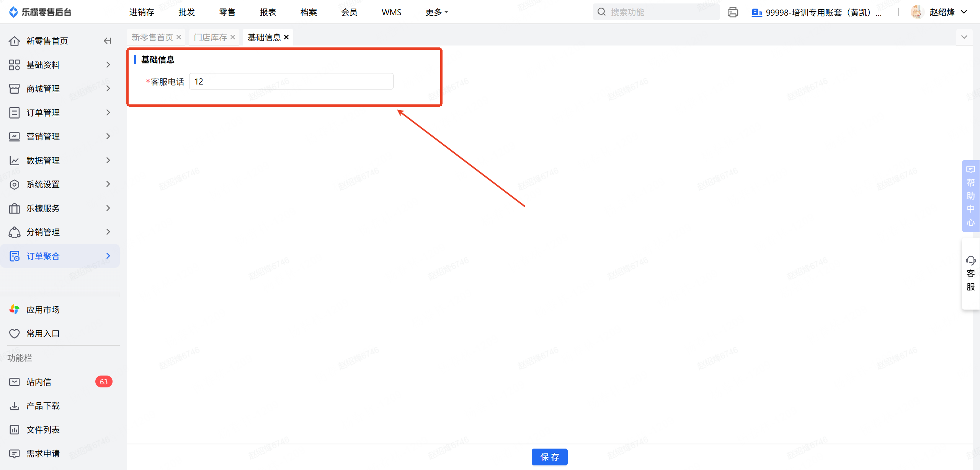Click the printer icon in top bar
Image resolution: width=980 pixels, height=470 pixels.
coord(733,12)
